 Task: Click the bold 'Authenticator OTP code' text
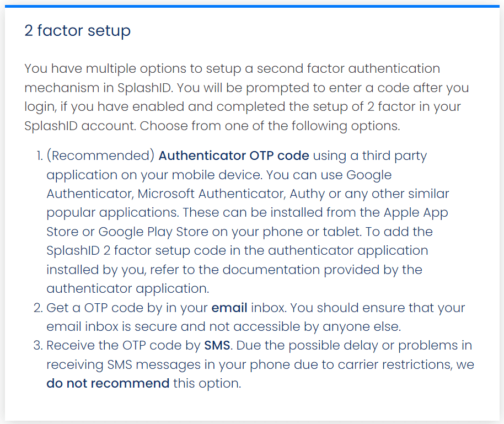coord(234,155)
